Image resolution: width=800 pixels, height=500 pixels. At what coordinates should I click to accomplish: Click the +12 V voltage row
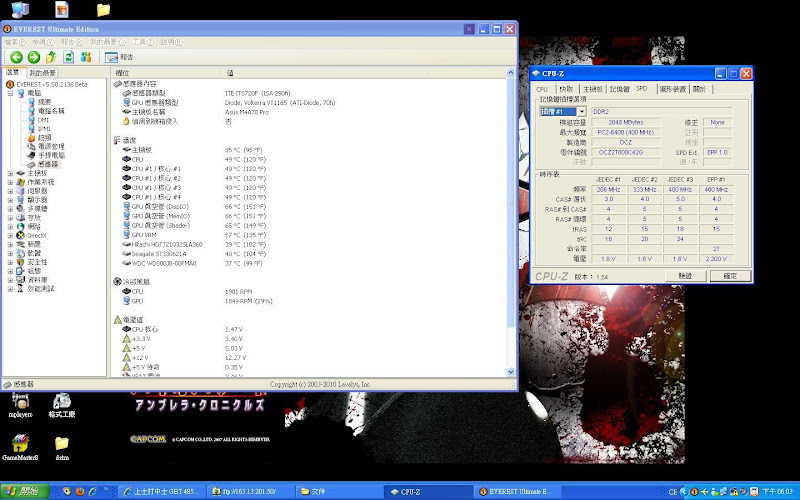click(184, 358)
